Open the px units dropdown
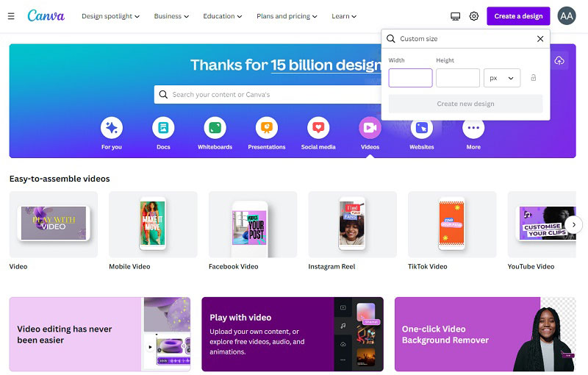Image resolution: width=588 pixels, height=375 pixels. point(502,78)
